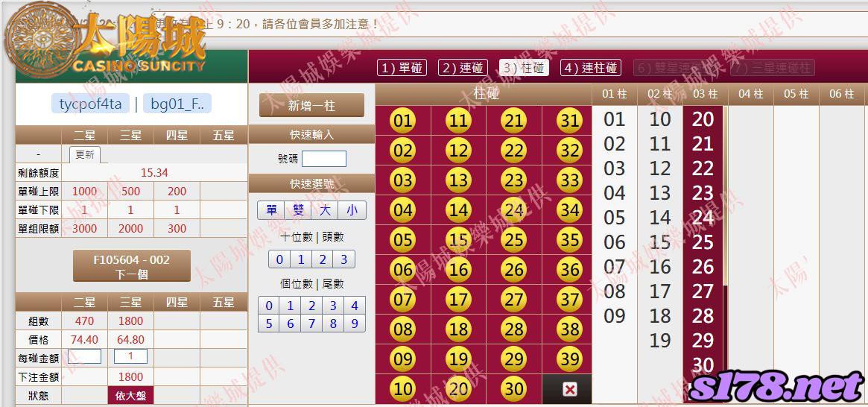Select units digit 7 under 個位數
This screenshot has width=868, height=407.
[311, 324]
